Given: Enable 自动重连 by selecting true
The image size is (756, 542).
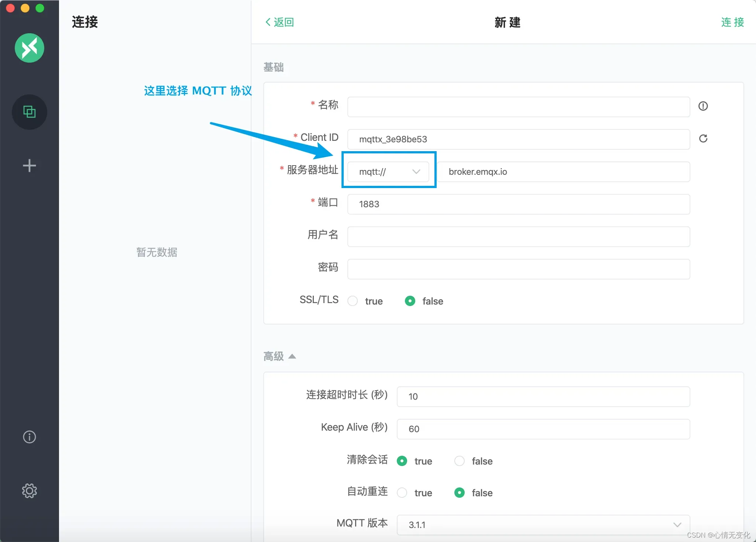Looking at the screenshot, I should click(x=402, y=493).
